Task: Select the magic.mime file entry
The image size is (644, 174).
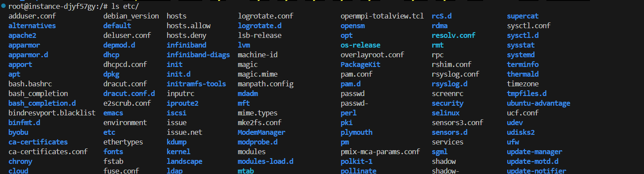Action: [258, 74]
